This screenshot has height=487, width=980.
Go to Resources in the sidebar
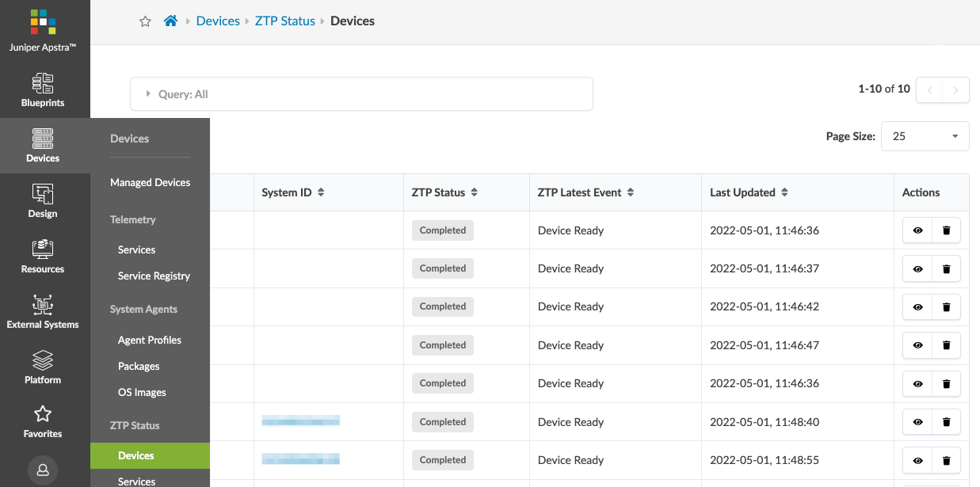click(43, 257)
